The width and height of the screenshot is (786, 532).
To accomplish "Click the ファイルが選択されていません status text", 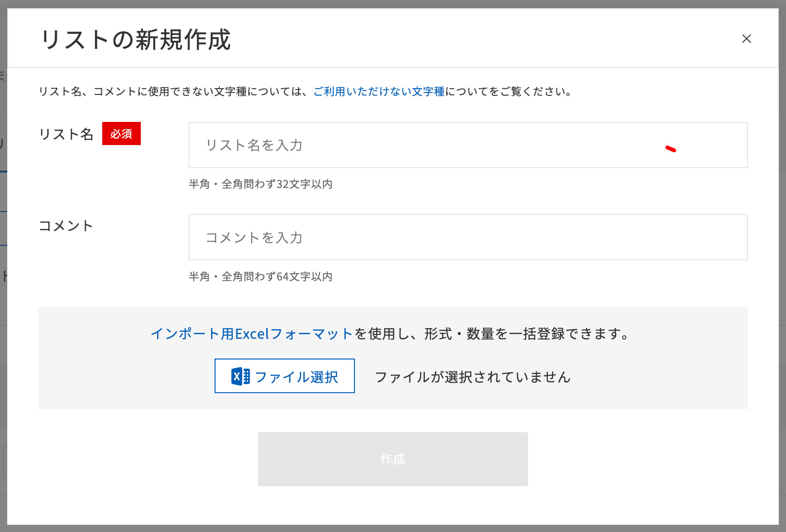I will coord(473,378).
